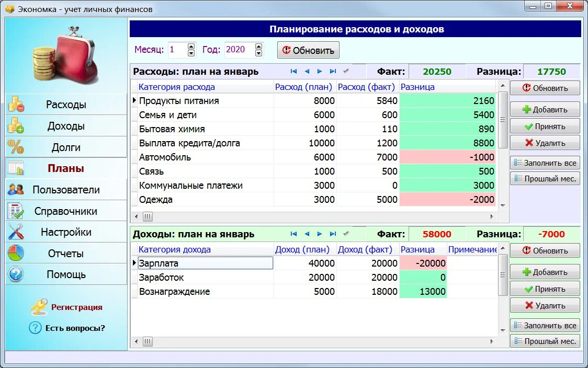Viewport: 588px width, 368px height.
Task: Click the -20000 difference cell for Зарплата
Action: [423, 263]
